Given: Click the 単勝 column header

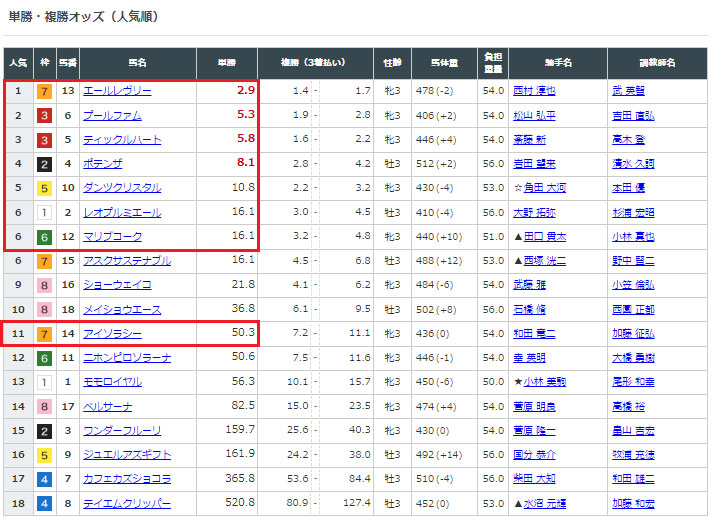Looking at the screenshot, I should (x=227, y=62).
